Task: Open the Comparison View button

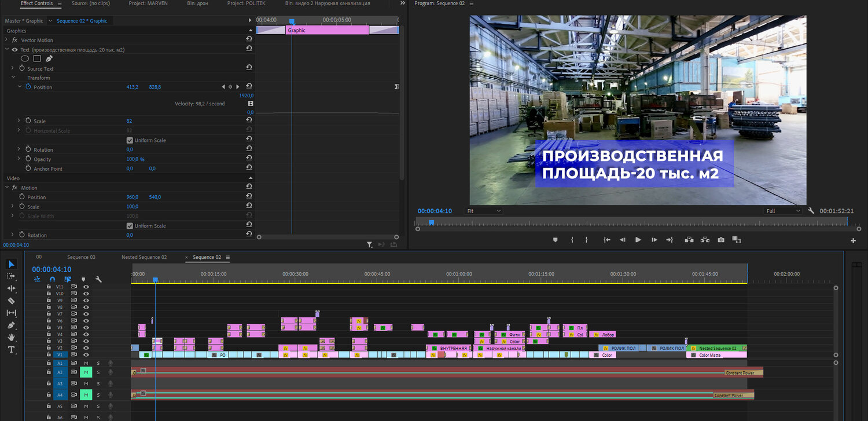Action: (x=737, y=240)
